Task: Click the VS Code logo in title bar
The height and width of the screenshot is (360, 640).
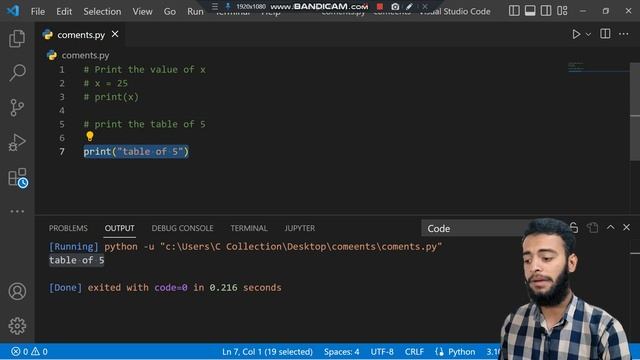Action: click(x=13, y=11)
